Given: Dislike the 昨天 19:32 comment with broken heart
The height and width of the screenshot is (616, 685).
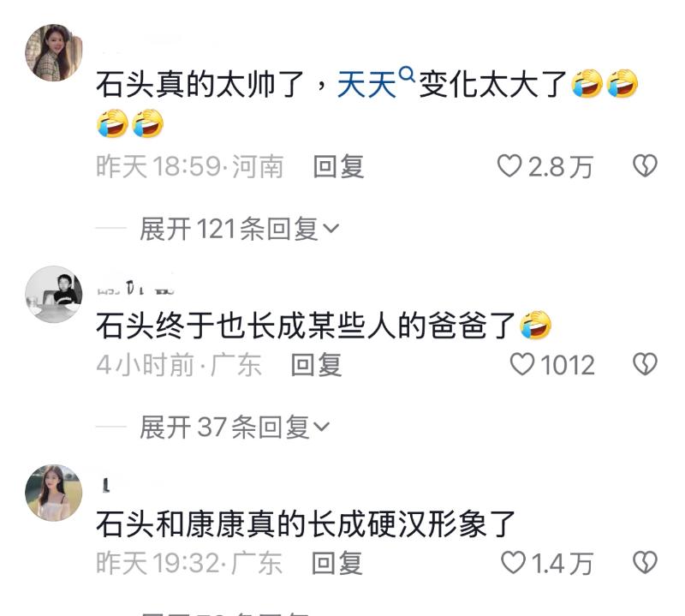Looking at the screenshot, I should 645,563.
